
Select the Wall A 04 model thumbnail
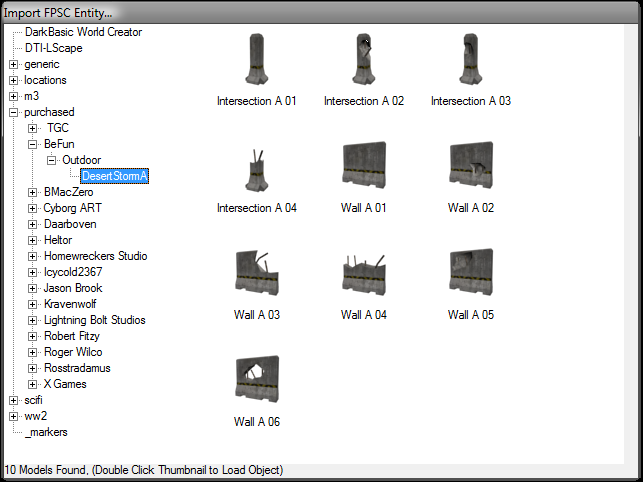364,274
